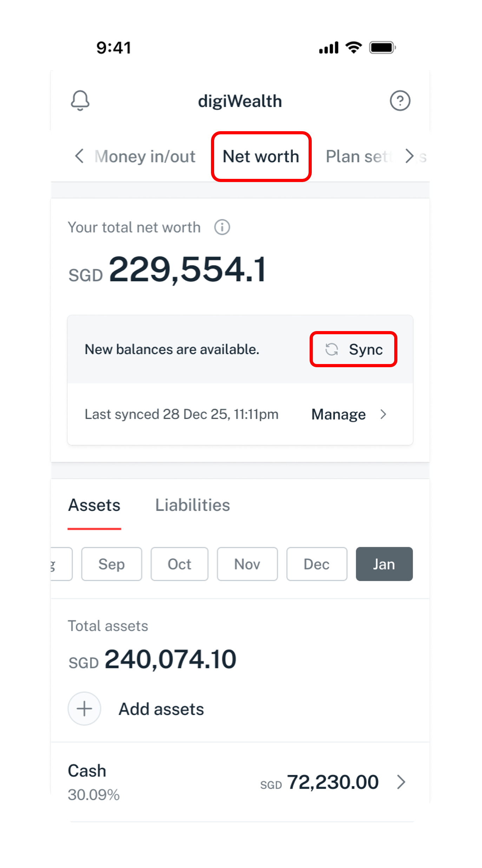Tap the plus icon for adding assets
Viewport: 482px width, 868px height.
click(84, 709)
